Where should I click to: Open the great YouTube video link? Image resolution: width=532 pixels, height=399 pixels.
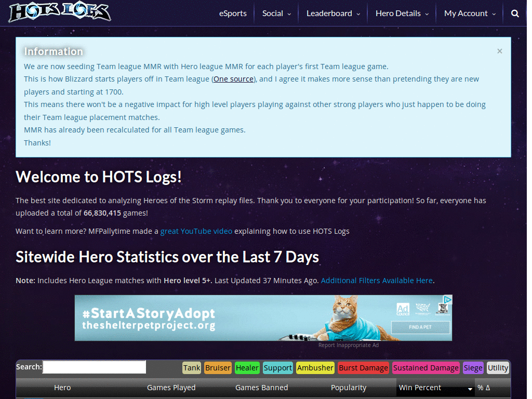(196, 231)
